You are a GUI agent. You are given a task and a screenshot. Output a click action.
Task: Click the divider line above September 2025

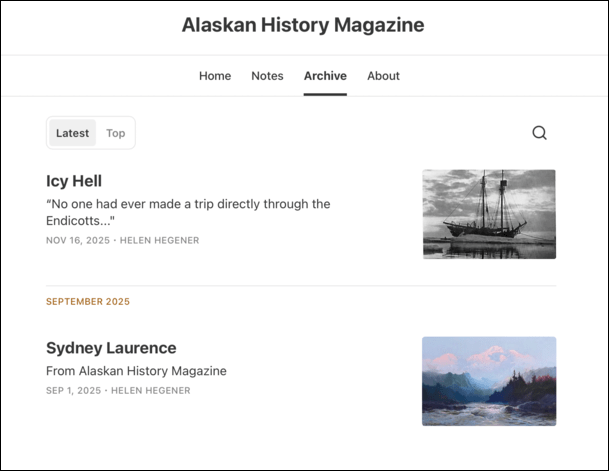click(x=300, y=286)
